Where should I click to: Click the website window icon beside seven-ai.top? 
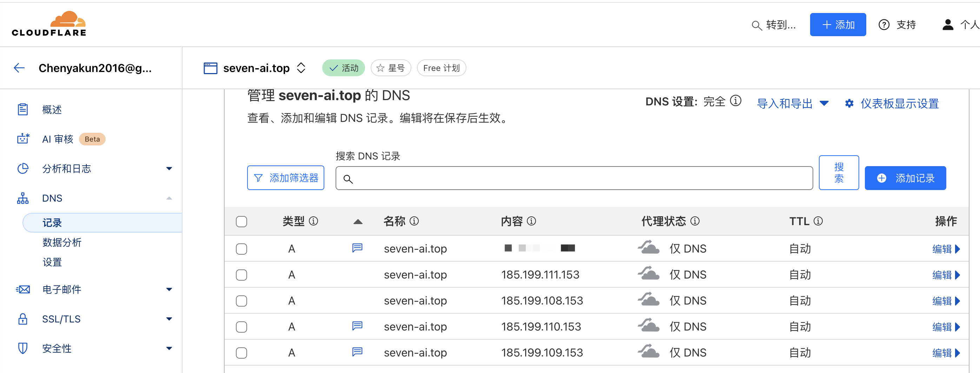tap(210, 68)
